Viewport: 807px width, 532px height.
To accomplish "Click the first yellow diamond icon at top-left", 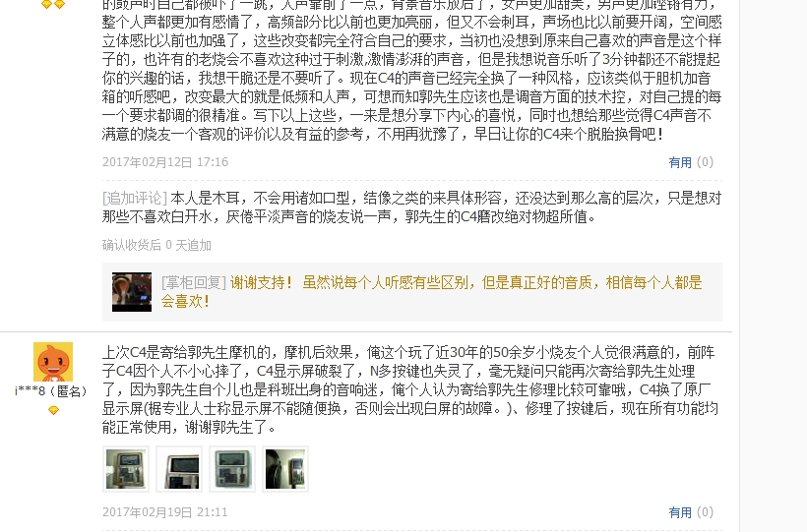I will [x=46, y=4].
